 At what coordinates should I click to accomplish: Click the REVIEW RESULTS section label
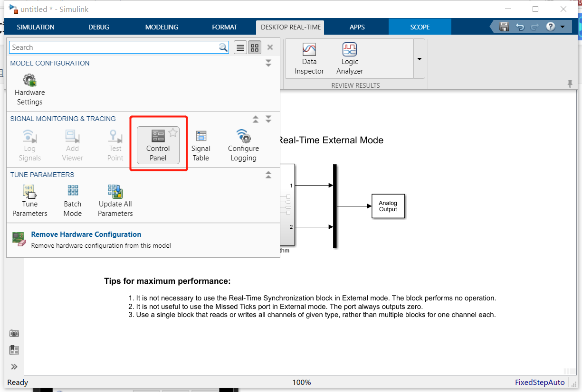pyautogui.click(x=356, y=85)
